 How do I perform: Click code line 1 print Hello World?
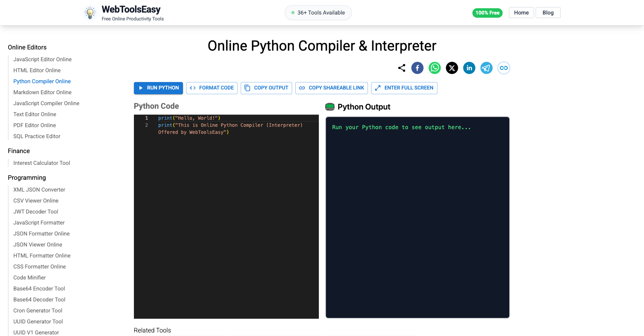coord(189,118)
